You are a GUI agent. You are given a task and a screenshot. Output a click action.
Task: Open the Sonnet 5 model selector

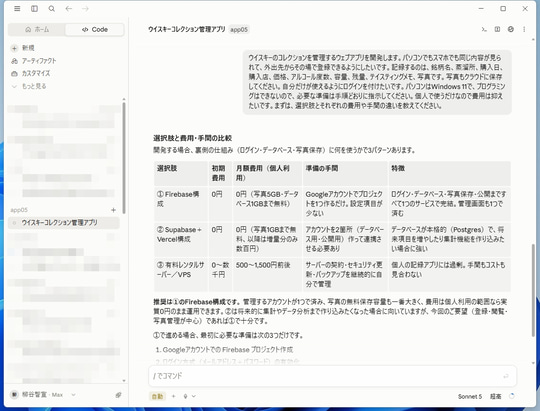pos(470,397)
